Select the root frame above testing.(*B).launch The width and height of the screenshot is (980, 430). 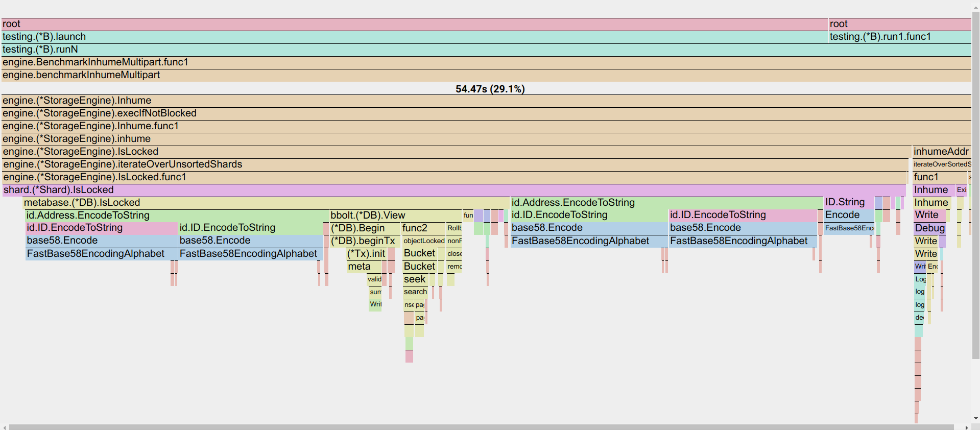[x=414, y=24]
